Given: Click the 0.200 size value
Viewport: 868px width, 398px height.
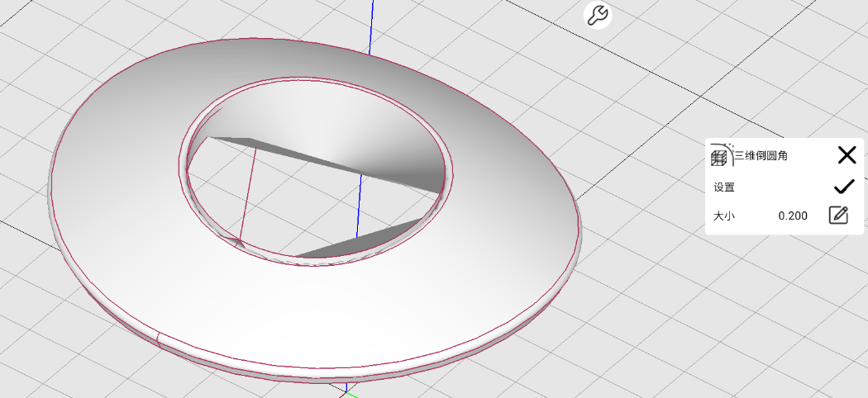Looking at the screenshot, I should pos(793,216).
